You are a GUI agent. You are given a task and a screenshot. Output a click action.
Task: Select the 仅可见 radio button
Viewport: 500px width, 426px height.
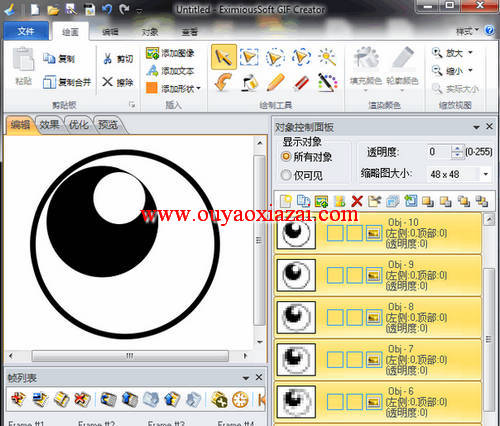286,175
